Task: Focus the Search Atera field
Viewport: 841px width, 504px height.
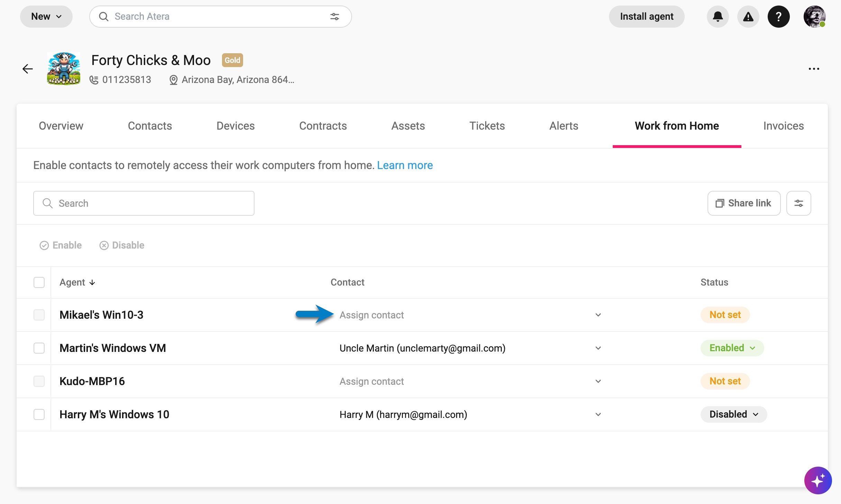Action: pyautogui.click(x=220, y=17)
